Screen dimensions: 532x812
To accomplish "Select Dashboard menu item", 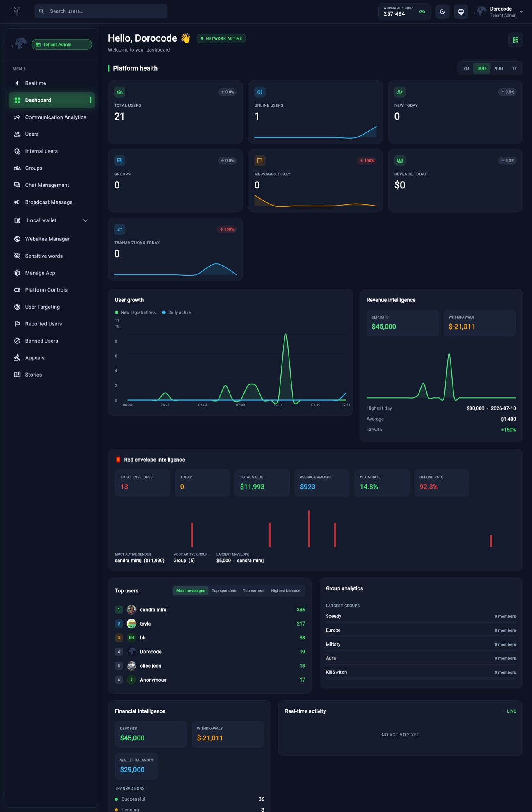I will tap(52, 100).
